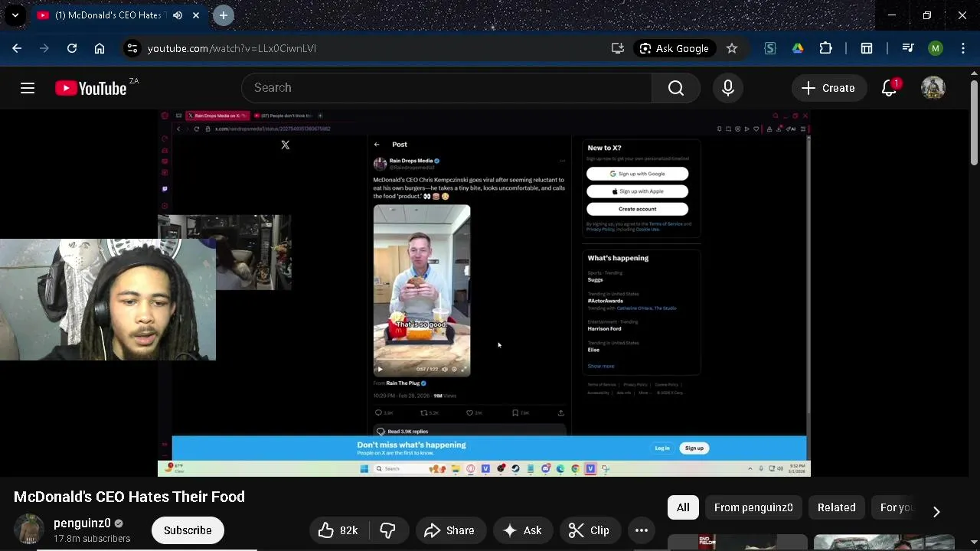Open the YouTube guide hamburger menu
The image size is (980, 551).
pos(28,88)
